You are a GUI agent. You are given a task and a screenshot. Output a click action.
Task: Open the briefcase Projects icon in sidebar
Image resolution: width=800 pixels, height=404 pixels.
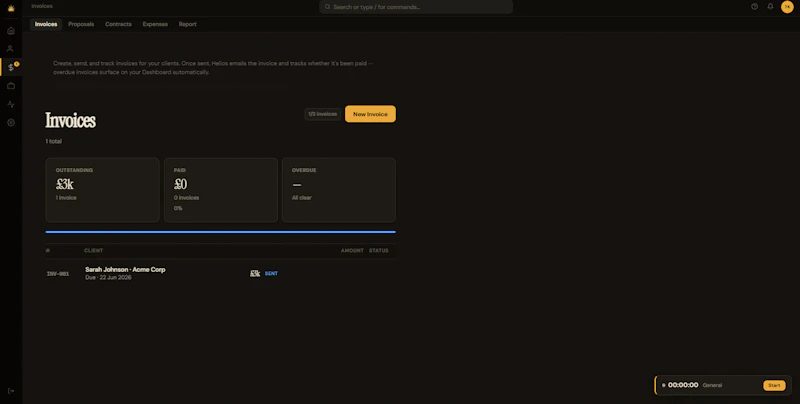click(x=11, y=86)
